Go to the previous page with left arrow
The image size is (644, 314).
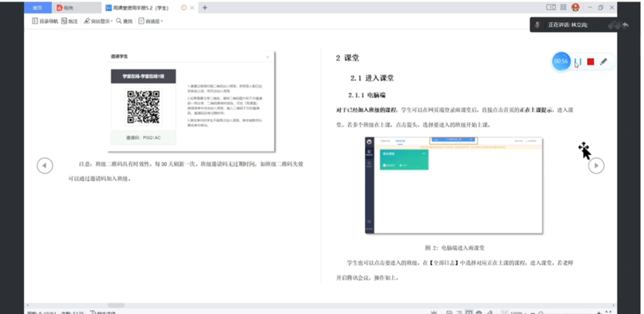coord(45,166)
